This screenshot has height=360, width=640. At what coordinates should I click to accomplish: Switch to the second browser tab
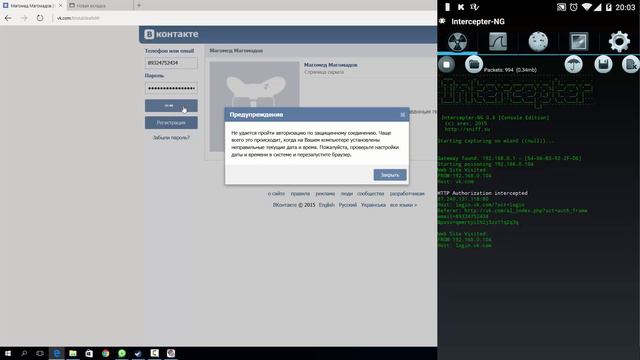pos(99,6)
